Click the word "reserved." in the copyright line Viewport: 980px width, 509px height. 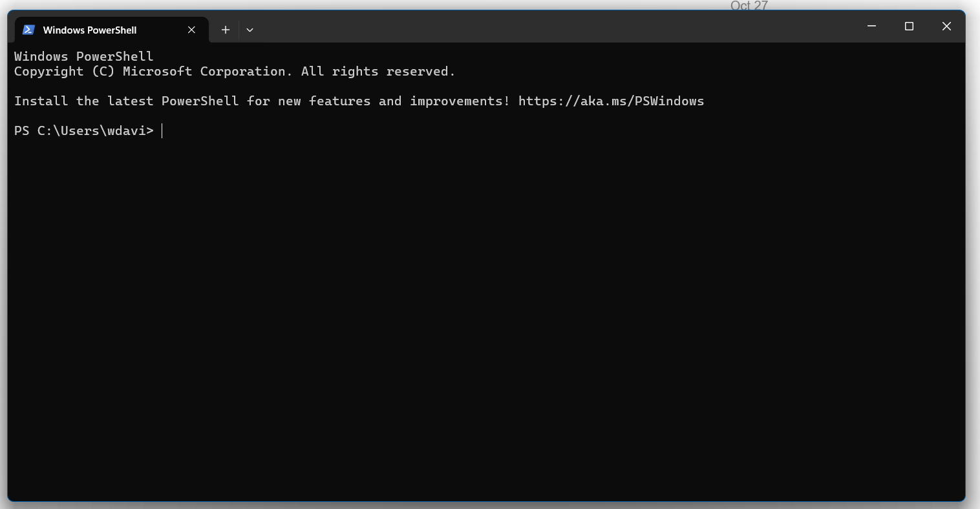pyautogui.click(x=421, y=72)
